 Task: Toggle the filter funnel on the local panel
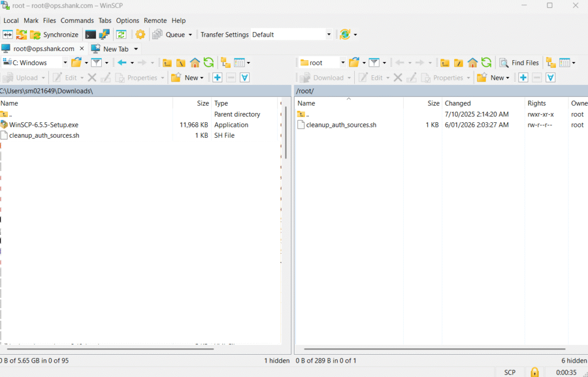pos(98,62)
